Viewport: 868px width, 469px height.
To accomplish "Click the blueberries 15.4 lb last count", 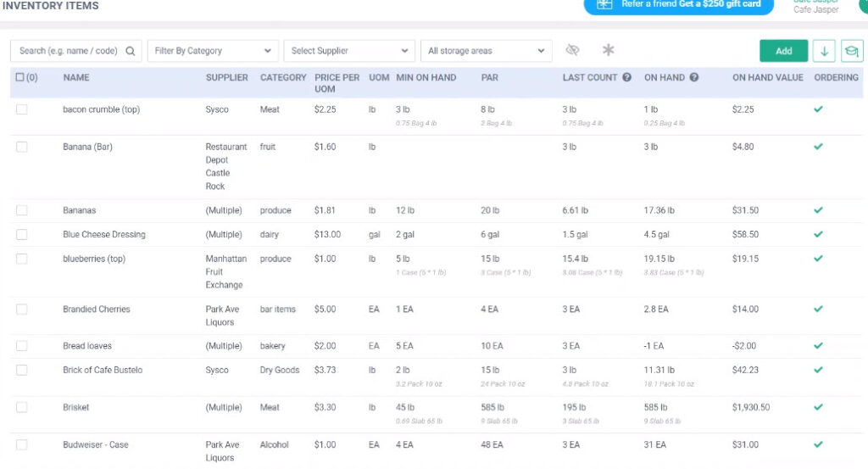I will [576, 259].
